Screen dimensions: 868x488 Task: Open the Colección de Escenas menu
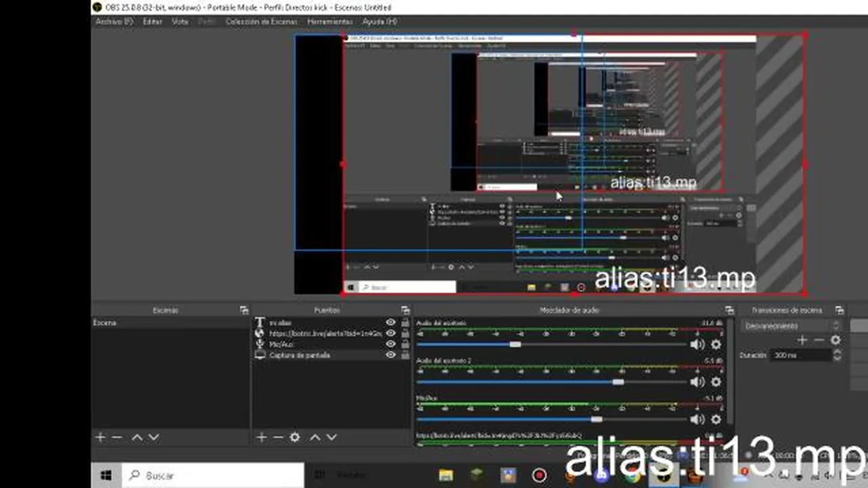coord(262,22)
